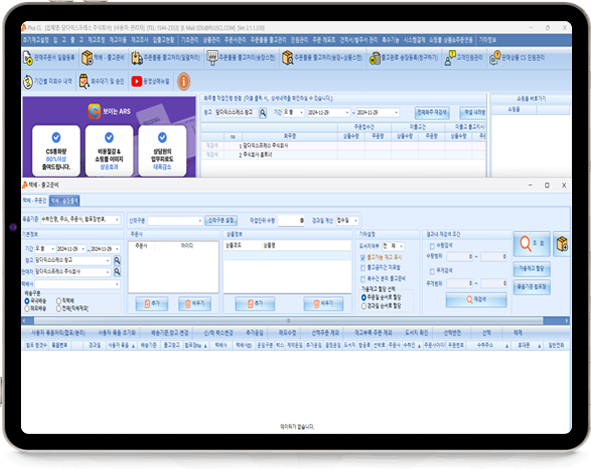
Task: Click the 판매주문서 일괄등록 toolbar icon
Action: (49, 58)
